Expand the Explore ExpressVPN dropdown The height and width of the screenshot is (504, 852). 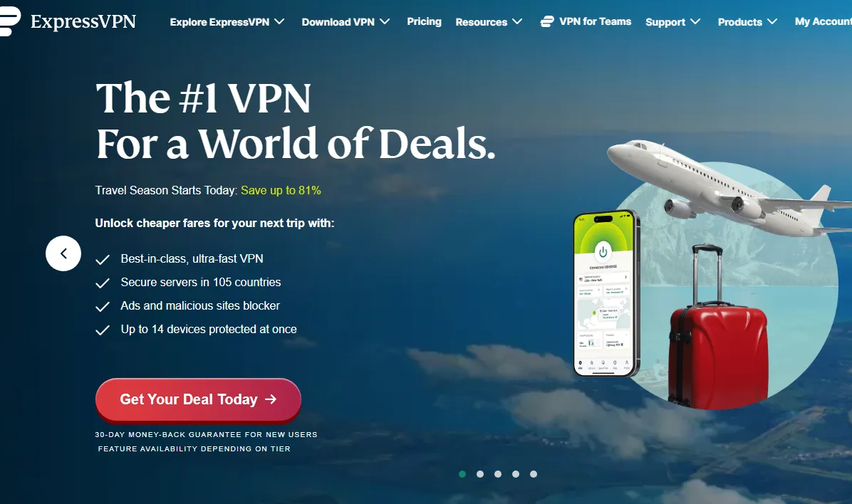227,22
